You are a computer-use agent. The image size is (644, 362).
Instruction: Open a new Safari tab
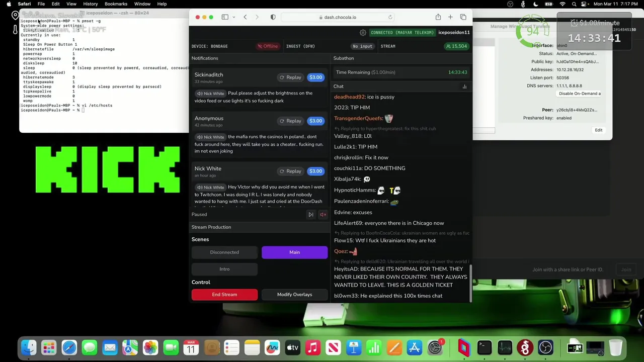450,17
